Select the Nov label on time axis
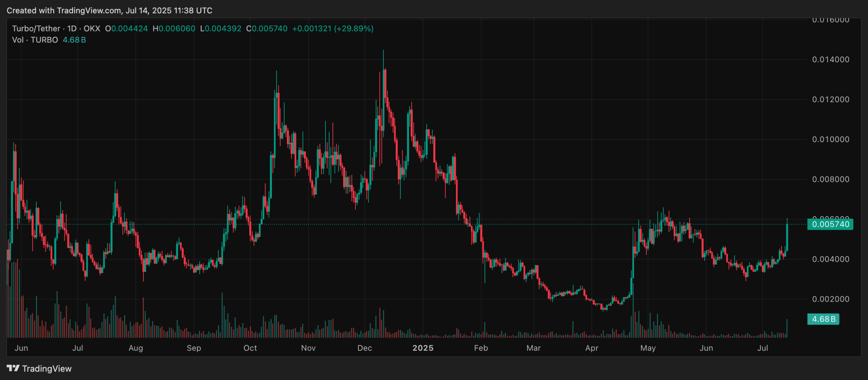Viewport: 868px width, 380px height. (308, 348)
